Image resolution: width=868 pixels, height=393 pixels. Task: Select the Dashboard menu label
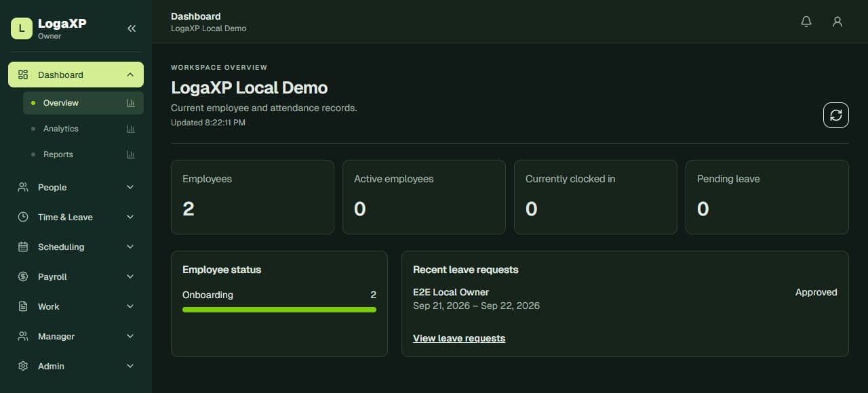[x=60, y=75]
